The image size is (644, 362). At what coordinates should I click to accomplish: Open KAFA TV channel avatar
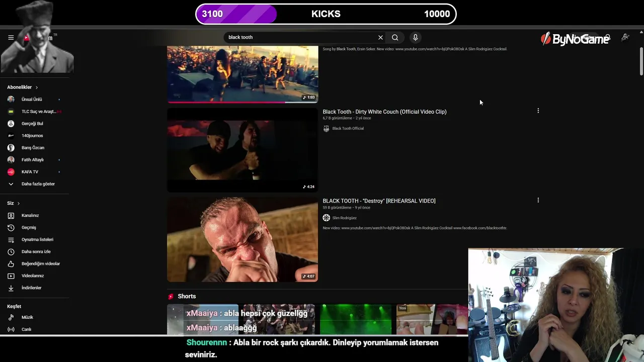11,172
